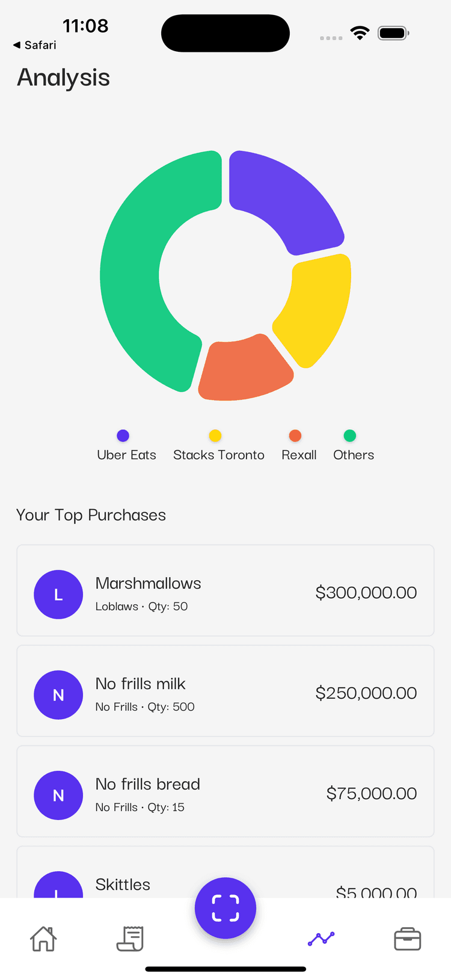Click the Stacks Toronto legend label
This screenshot has height=980, width=451.
219,455
